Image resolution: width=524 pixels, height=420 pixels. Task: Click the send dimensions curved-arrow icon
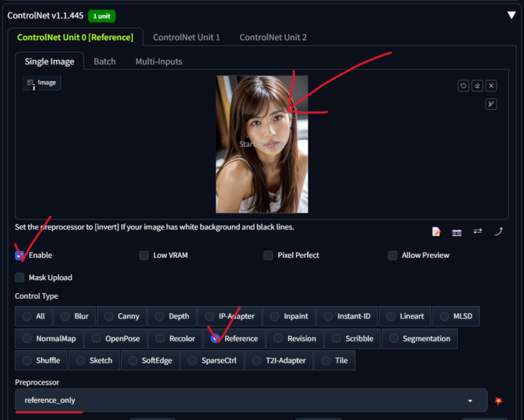(499, 232)
